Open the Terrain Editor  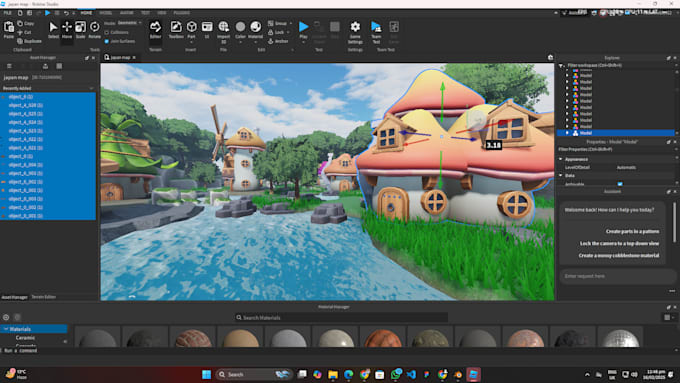[155, 30]
